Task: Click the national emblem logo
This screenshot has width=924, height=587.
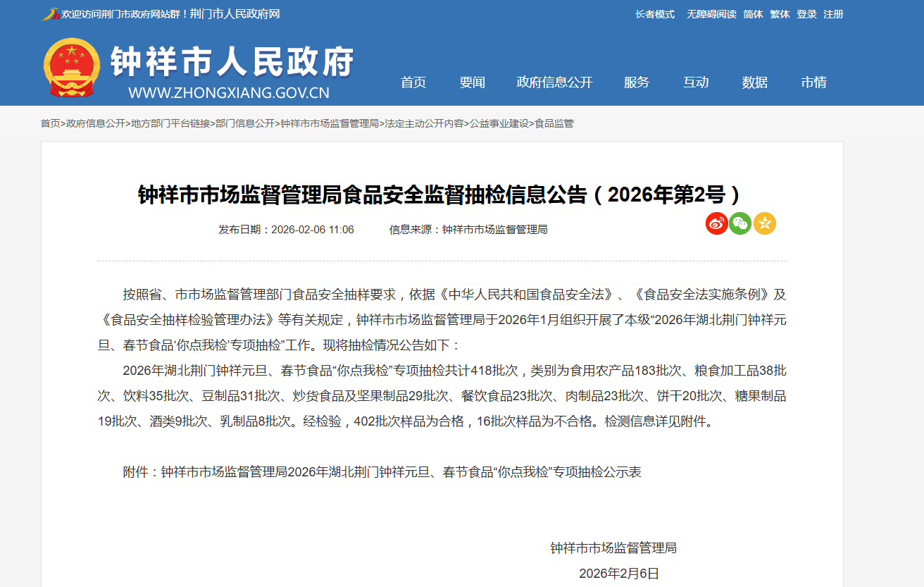Action: 71,68
